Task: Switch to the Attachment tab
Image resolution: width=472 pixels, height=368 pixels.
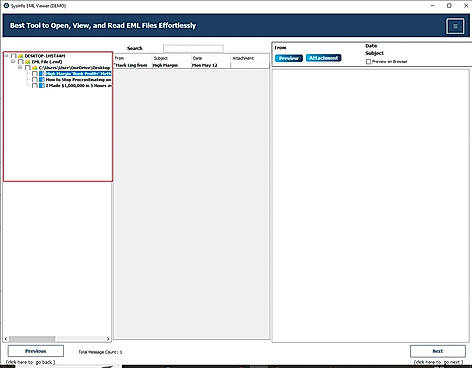Action: (x=323, y=58)
